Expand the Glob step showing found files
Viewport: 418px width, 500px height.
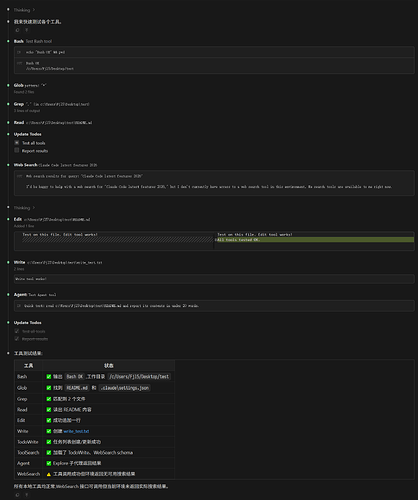pyautogui.click(x=30, y=85)
